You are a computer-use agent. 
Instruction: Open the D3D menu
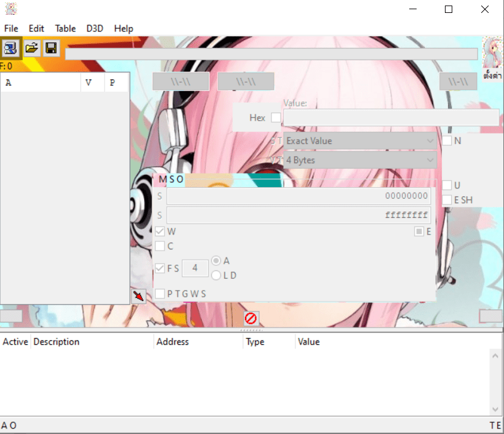coord(95,28)
